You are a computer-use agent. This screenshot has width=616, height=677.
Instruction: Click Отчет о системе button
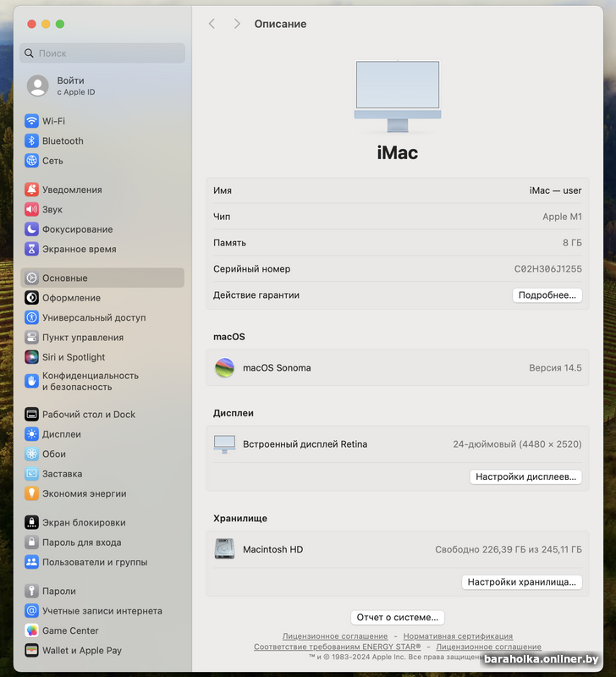(397, 618)
